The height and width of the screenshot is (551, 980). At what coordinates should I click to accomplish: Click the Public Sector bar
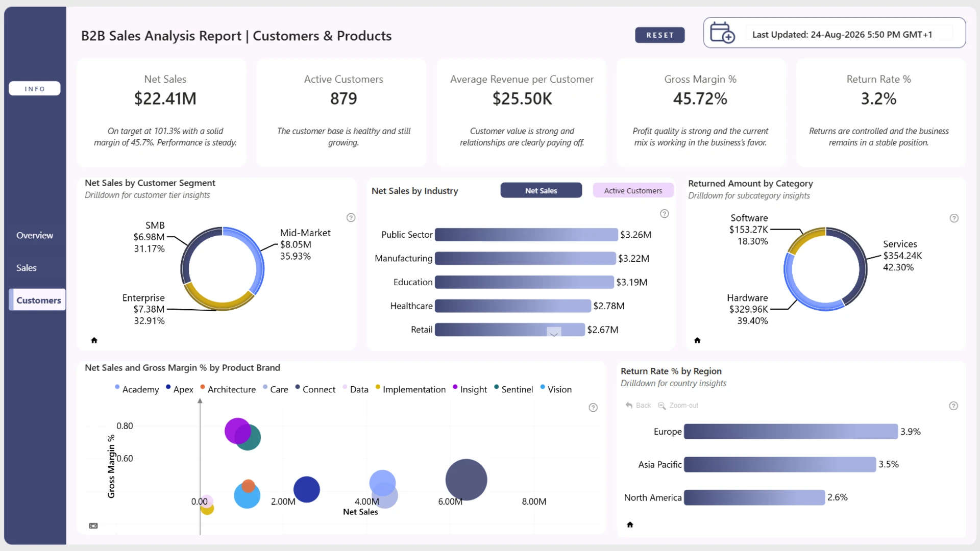tap(526, 235)
